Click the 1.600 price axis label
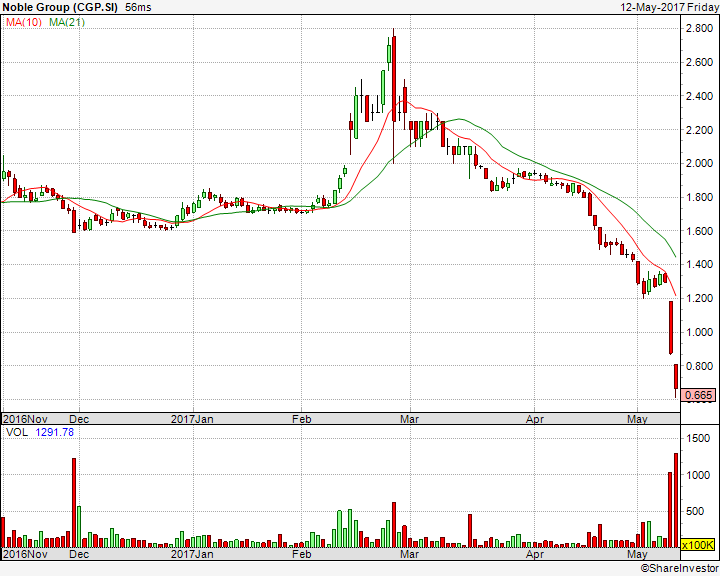The width and height of the screenshot is (720, 576). (x=699, y=231)
